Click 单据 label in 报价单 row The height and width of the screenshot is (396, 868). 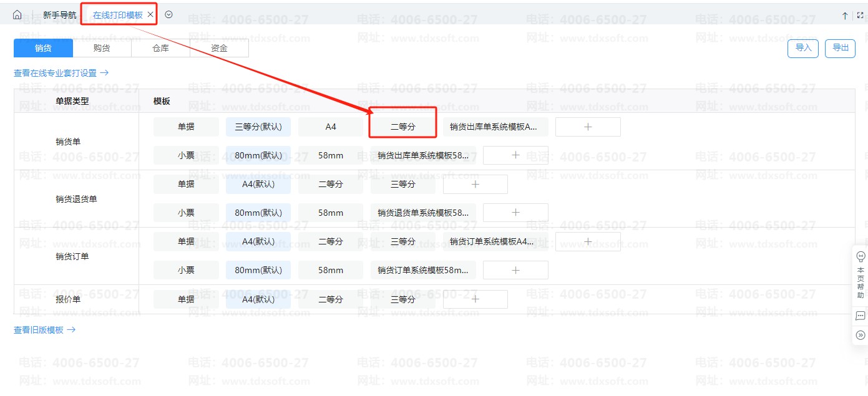coord(186,299)
